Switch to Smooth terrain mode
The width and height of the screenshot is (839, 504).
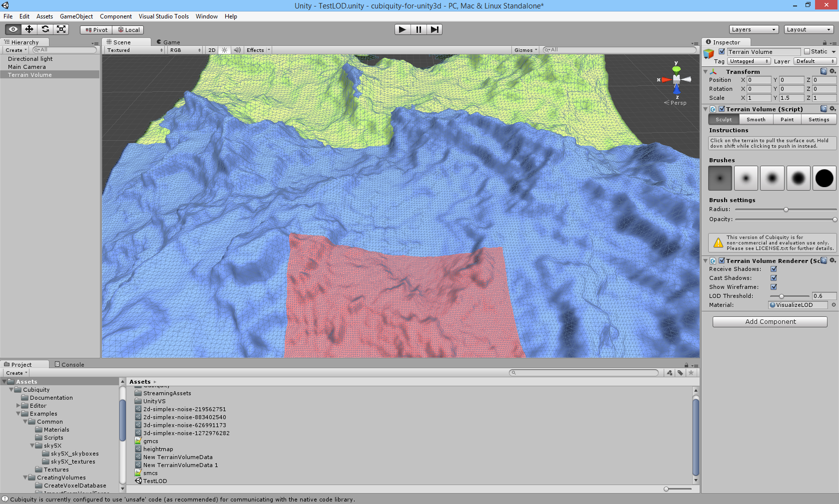(756, 119)
